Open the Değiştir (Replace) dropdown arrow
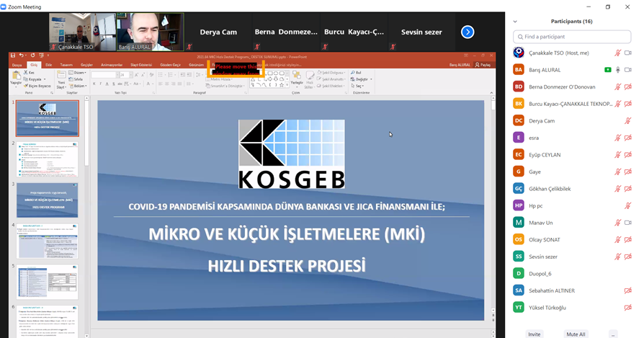644x338 pixels. tap(371, 79)
